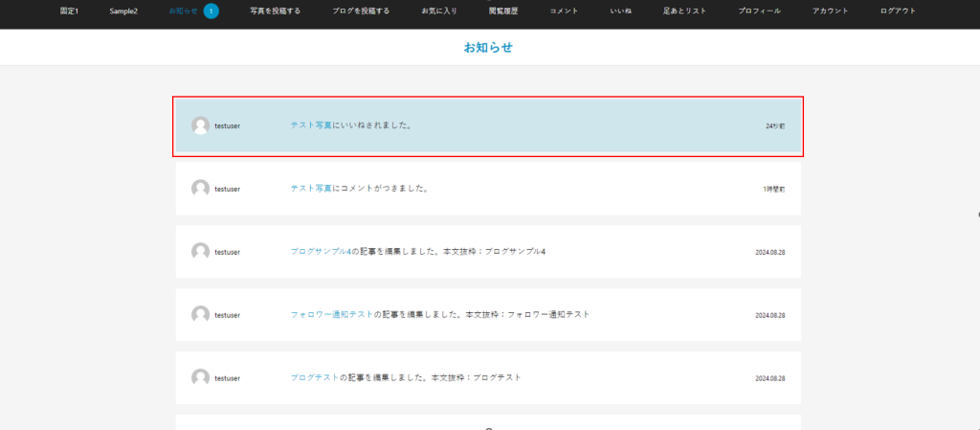
Task: Go to 写真を投稿する in the navigation
Action: click(275, 11)
